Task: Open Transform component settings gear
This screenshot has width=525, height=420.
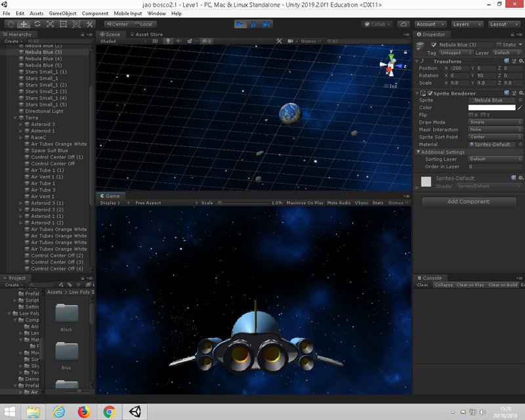Action: click(x=520, y=61)
